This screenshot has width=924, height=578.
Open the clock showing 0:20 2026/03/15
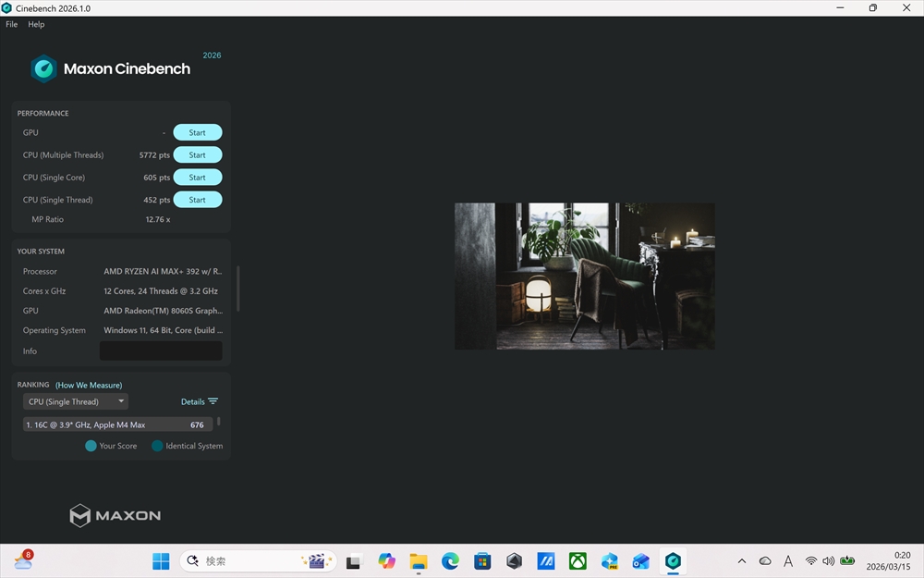(x=888, y=561)
